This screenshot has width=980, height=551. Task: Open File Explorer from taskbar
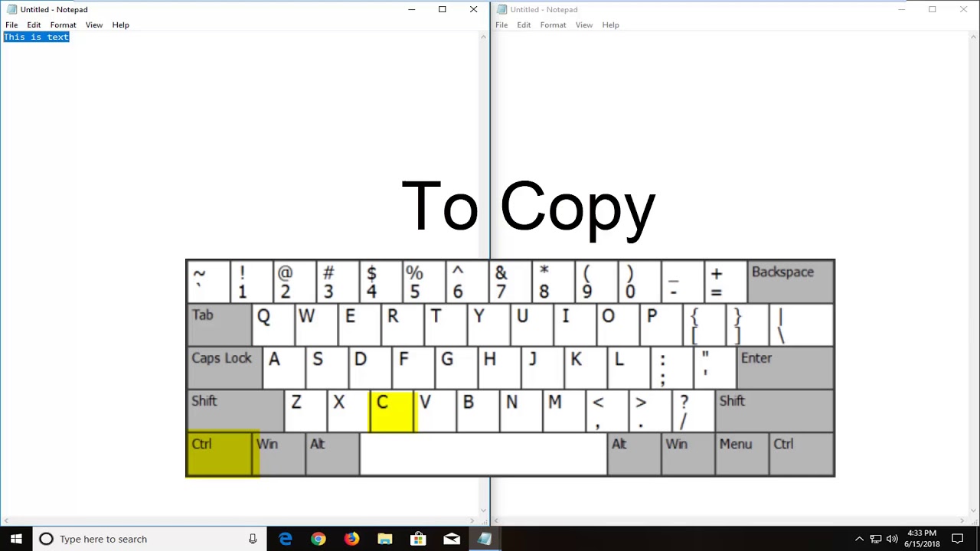click(384, 539)
